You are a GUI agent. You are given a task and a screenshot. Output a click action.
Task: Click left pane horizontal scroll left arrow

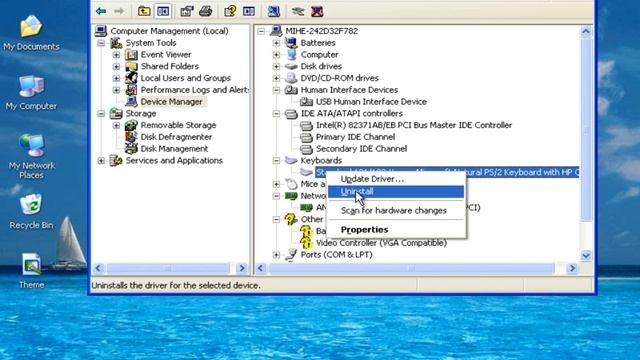[98, 268]
